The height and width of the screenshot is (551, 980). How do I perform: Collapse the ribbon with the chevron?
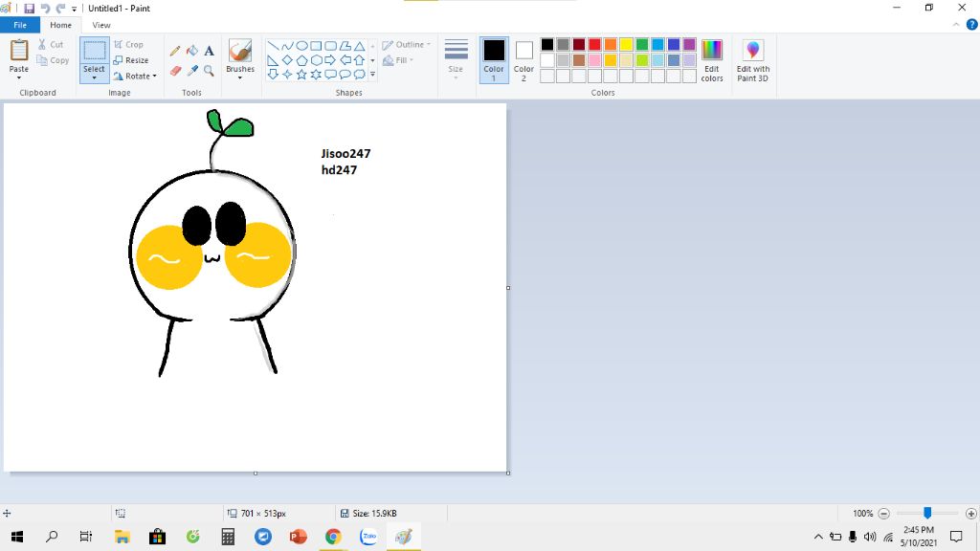(956, 25)
